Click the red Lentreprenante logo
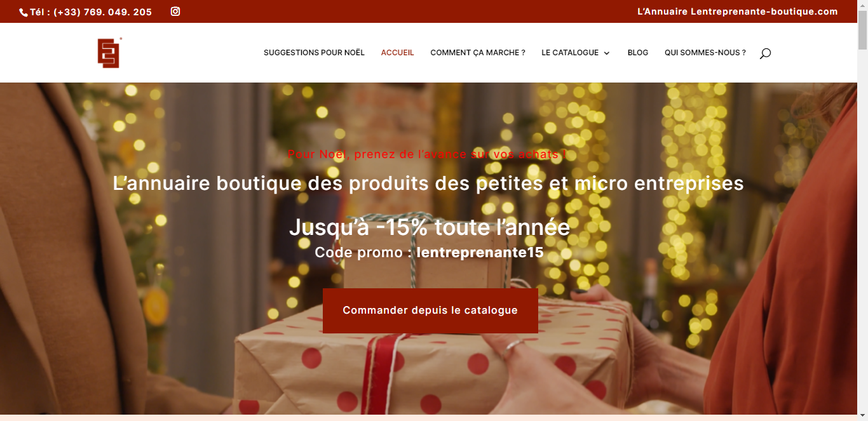The height and width of the screenshot is (421, 868). (x=109, y=53)
